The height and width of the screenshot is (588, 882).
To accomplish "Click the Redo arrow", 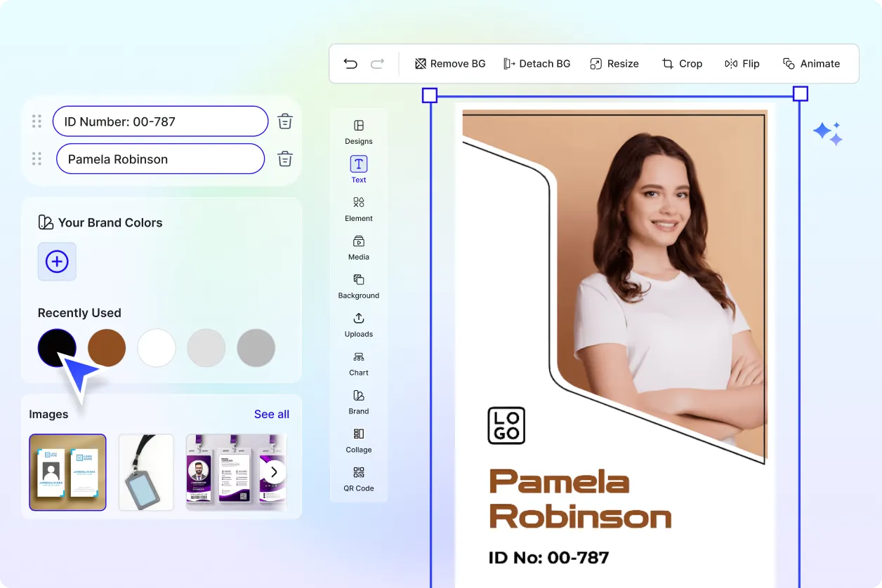I will (x=377, y=63).
